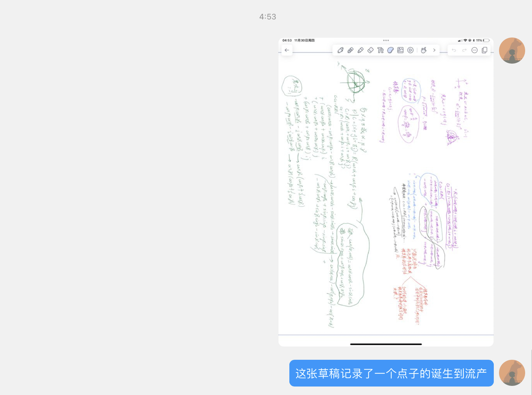Select the lasso selection tool
The height and width of the screenshot is (395, 532).
[x=391, y=50]
